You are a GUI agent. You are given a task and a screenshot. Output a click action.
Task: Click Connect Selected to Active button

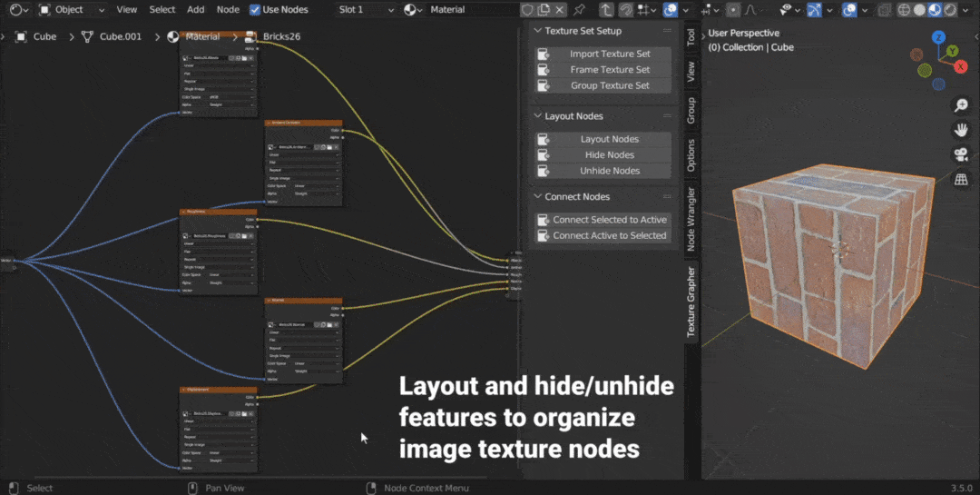coord(603,220)
